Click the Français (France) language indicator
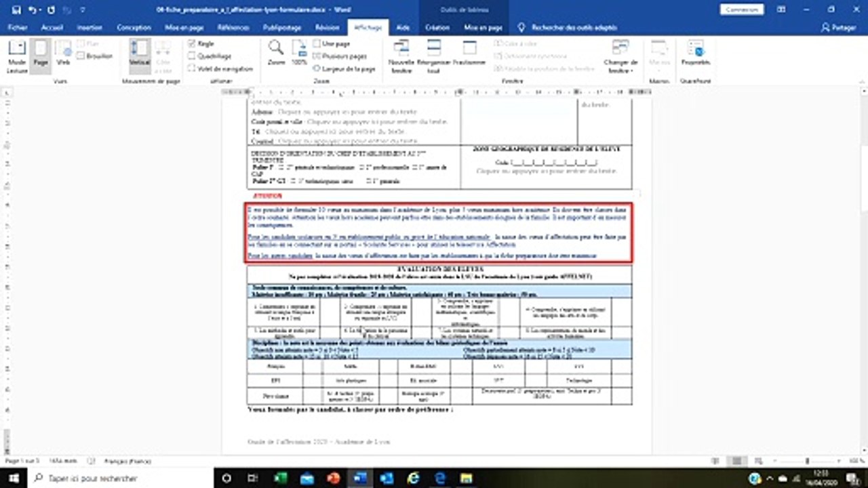868x488 pixels. tap(127, 461)
